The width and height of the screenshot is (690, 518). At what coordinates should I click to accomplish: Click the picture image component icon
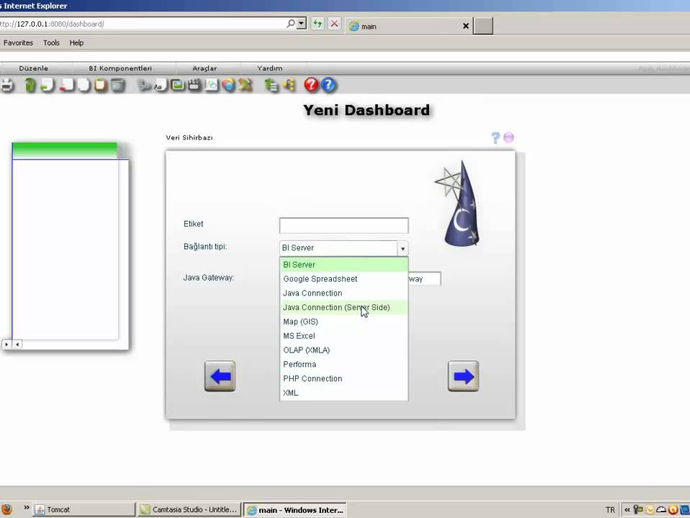click(x=177, y=85)
